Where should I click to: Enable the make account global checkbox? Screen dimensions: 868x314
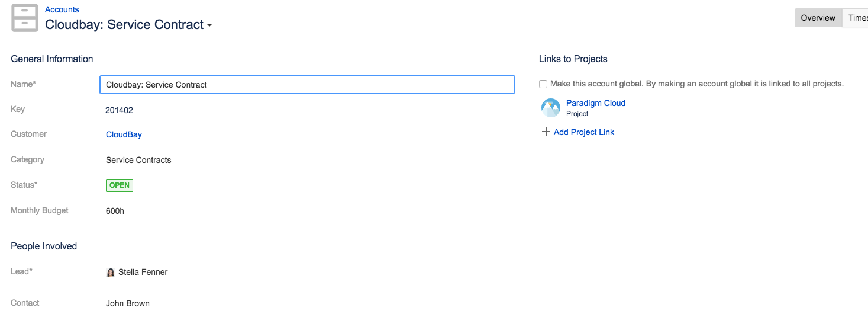[x=543, y=84]
